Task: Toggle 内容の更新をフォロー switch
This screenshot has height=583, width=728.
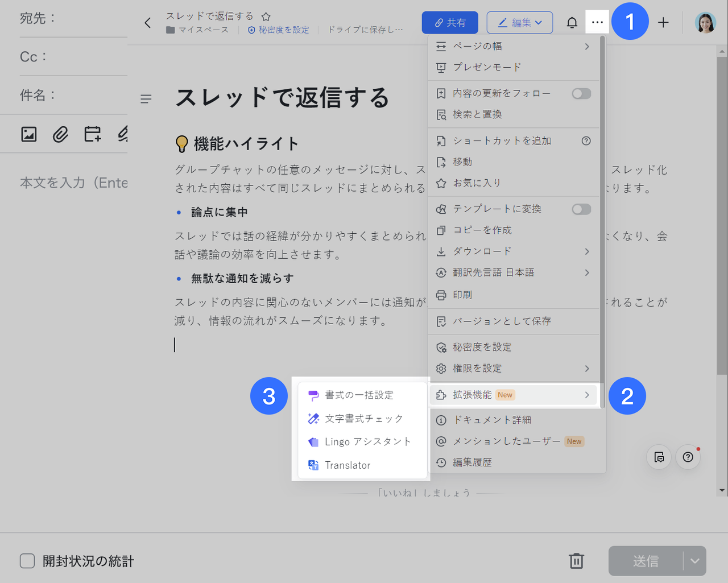Action: [x=581, y=94]
